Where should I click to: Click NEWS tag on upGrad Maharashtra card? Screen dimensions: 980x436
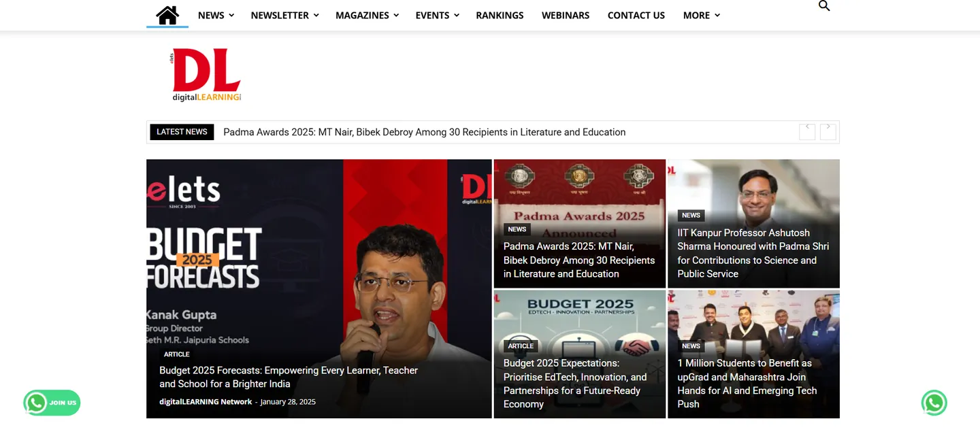691,346
